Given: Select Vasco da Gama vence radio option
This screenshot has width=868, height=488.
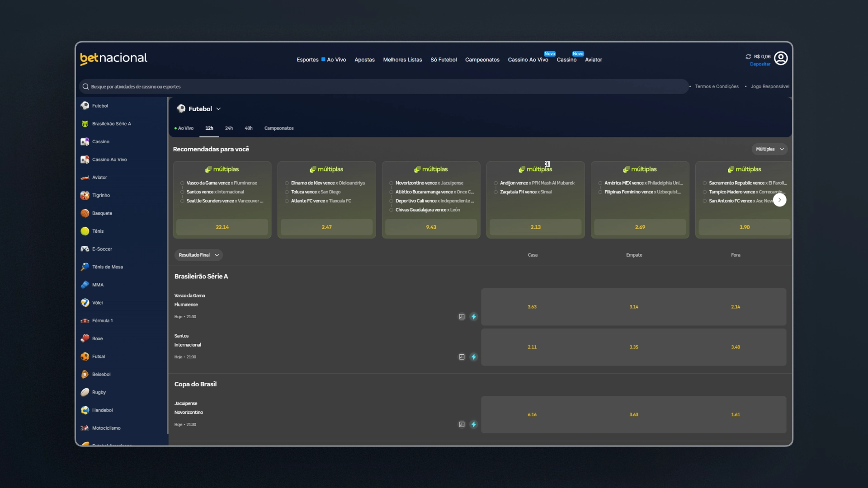Looking at the screenshot, I should tap(182, 183).
